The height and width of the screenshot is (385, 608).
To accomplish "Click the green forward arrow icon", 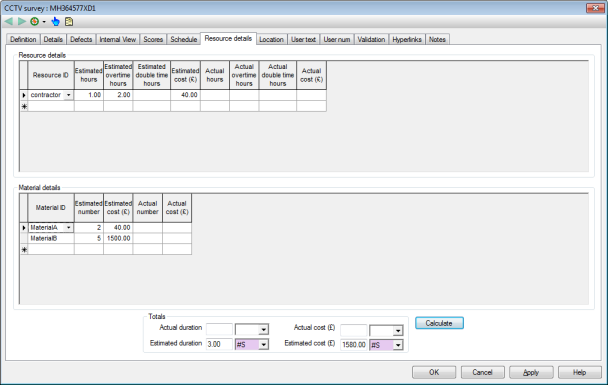I will click(x=22, y=22).
